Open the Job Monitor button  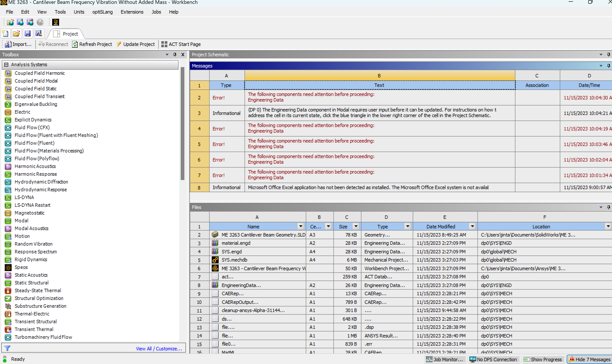pos(446,359)
